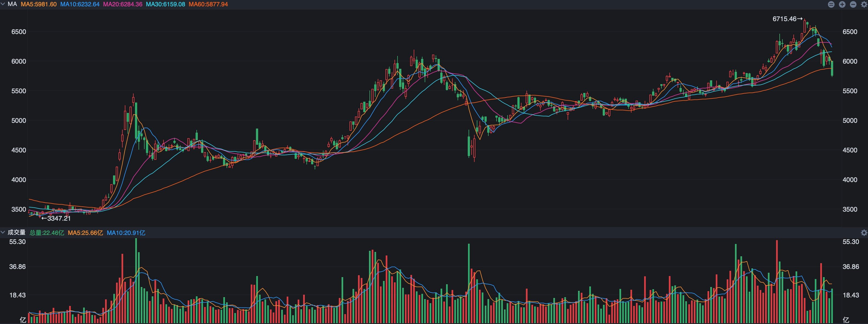Click the MA5:5981.60 legend label

pyautogui.click(x=39, y=4)
